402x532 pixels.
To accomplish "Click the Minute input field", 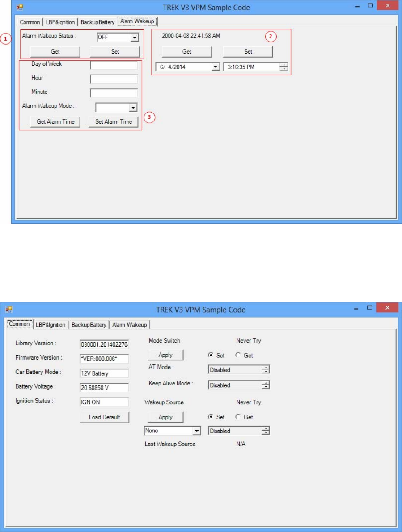I will tap(114, 93).
